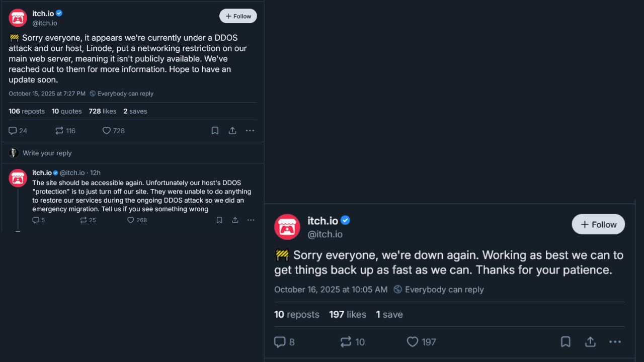Like the DDOS attack post
This screenshot has width=644, height=362.
[107, 131]
